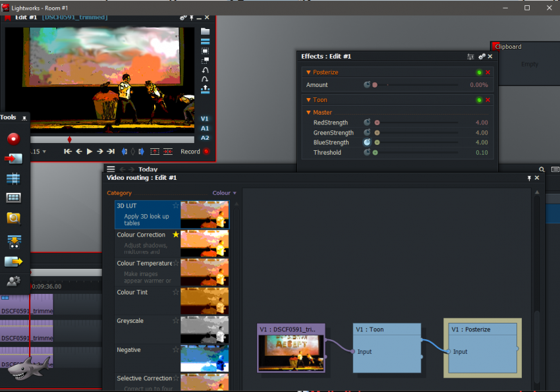Open the blue grid tool in Tools panel
560x392 pixels.
click(x=14, y=179)
